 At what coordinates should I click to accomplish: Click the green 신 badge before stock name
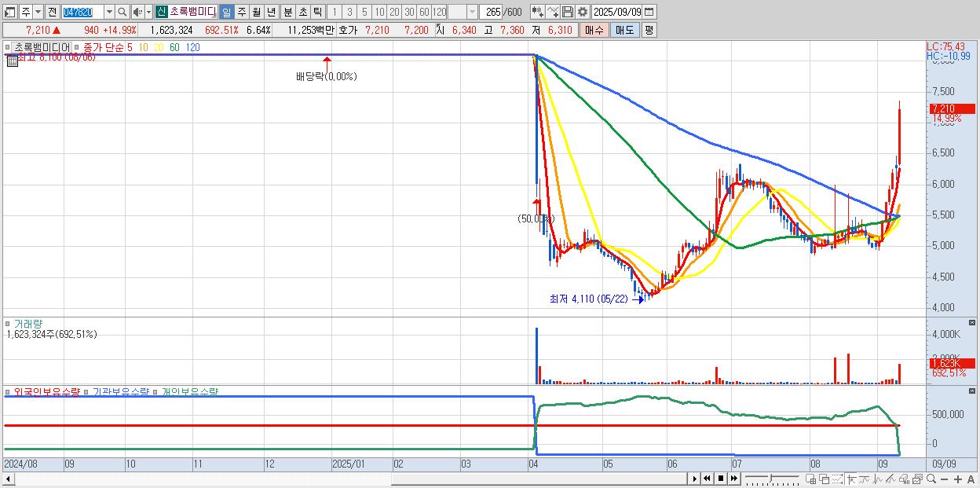click(161, 12)
